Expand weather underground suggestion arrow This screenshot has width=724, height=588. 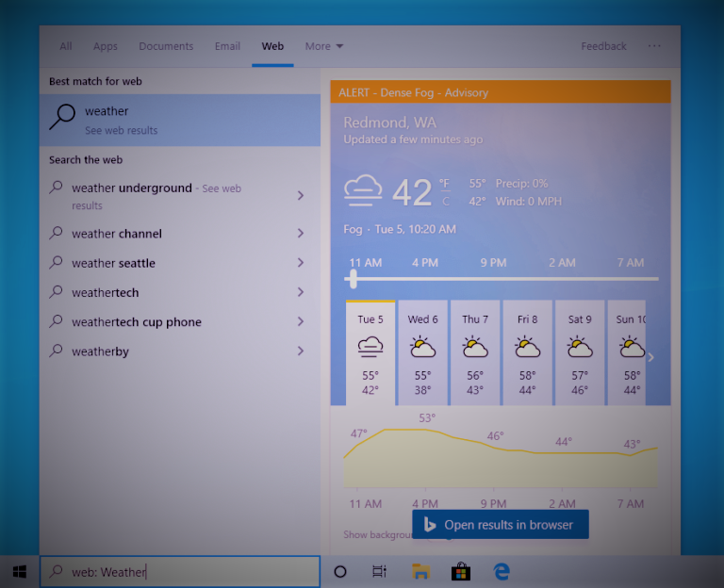point(301,196)
